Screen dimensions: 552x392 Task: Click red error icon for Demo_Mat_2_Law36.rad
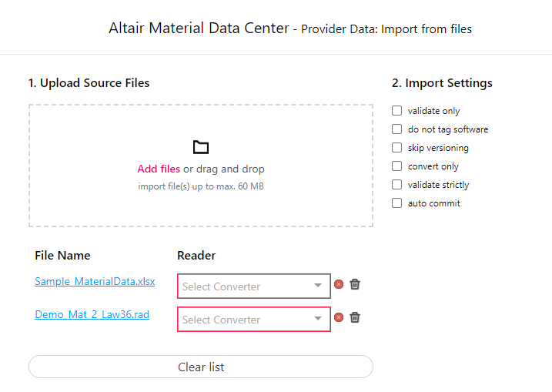coord(339,317)
